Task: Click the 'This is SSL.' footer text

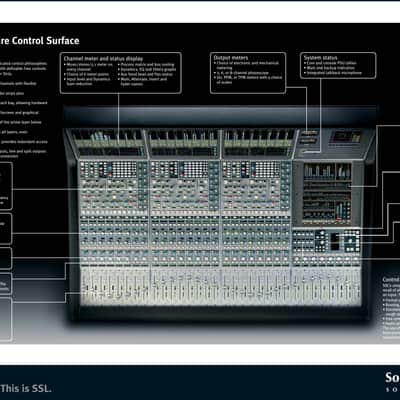Action: [26, 388]
